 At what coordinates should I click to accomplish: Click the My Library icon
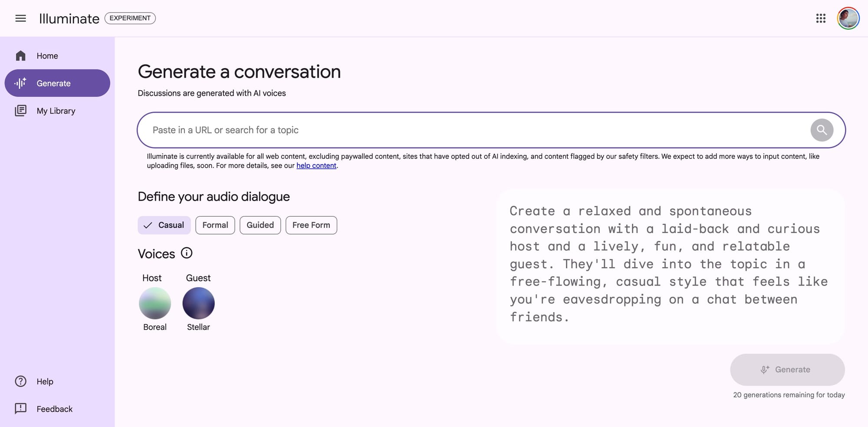(20, 111)
